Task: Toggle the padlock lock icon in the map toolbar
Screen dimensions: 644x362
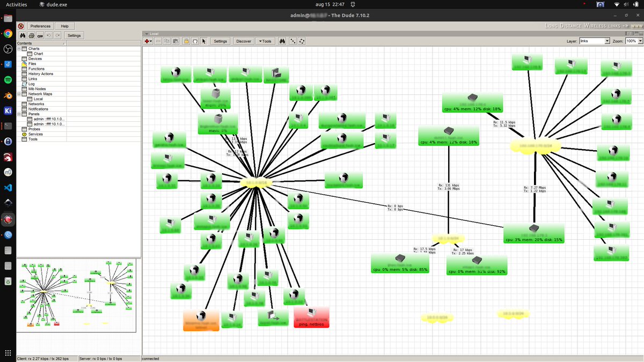Action: point(186,41)
